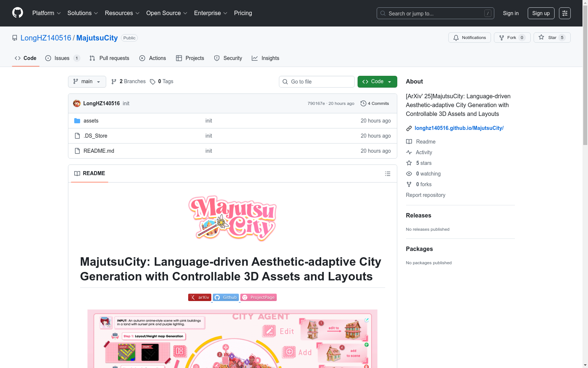Switch to the Projects tab
Image resolution: width=588 pixels, height=368 pixels.
click(x=190, y=58)
